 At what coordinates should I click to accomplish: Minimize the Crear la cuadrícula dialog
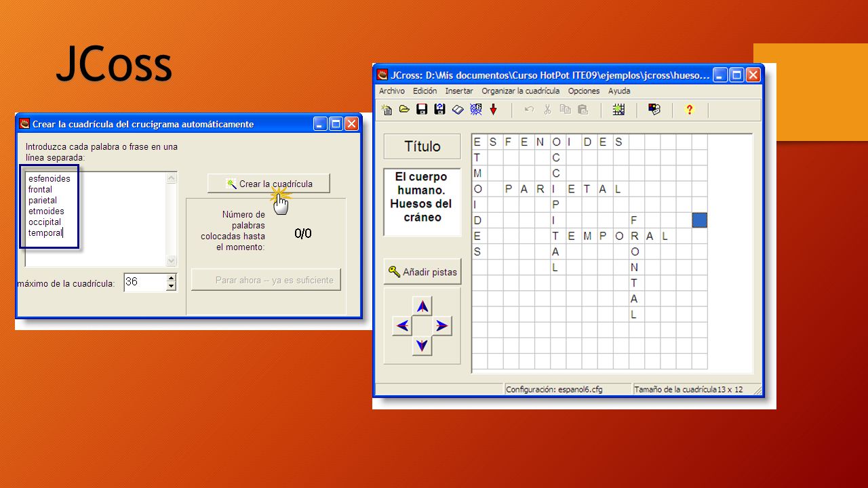click(x=320, y=124)
